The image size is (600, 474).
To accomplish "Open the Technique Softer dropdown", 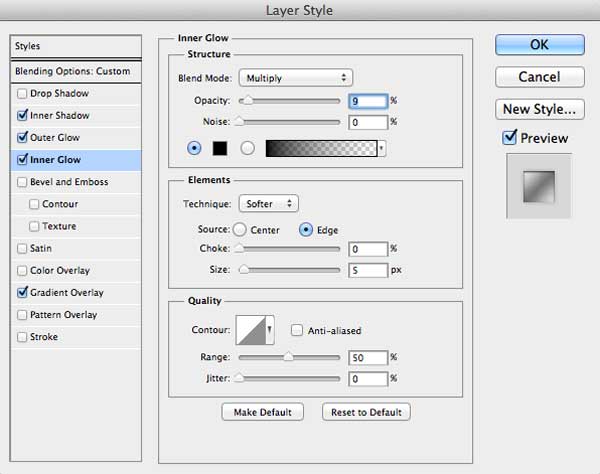I will 268,204.
